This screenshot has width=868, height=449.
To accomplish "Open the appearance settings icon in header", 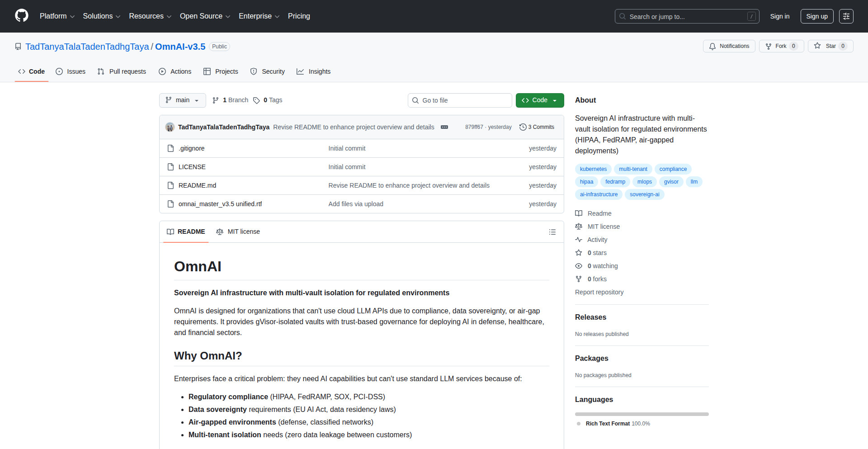I will (846, 16).
